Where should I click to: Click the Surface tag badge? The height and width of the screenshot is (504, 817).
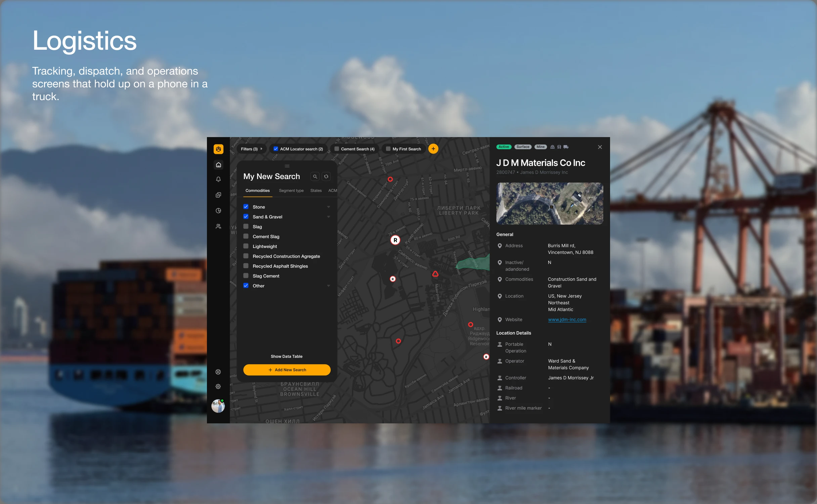click(x=523, y=147)
